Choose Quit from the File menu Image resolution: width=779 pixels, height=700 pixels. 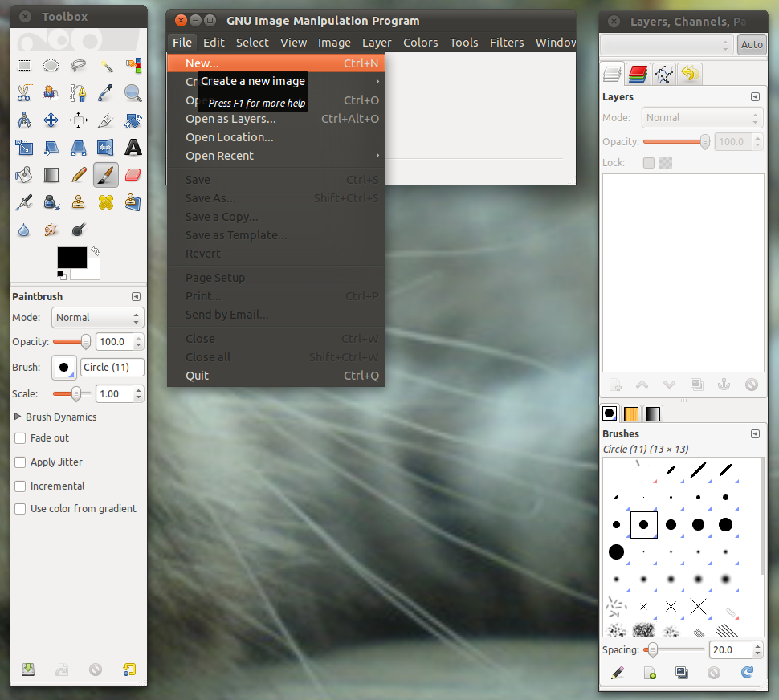tap(197, 376)
